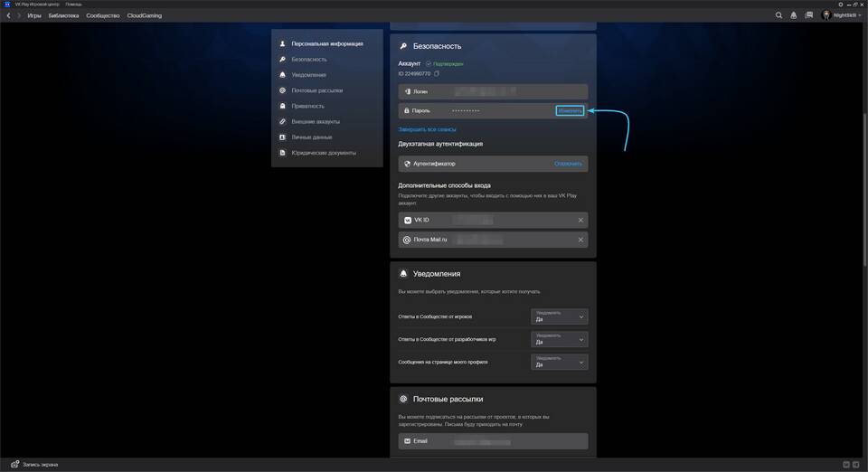868x472 pixels.
Task: Click the VK Play logo icon
Action: [x=8, y=4]
